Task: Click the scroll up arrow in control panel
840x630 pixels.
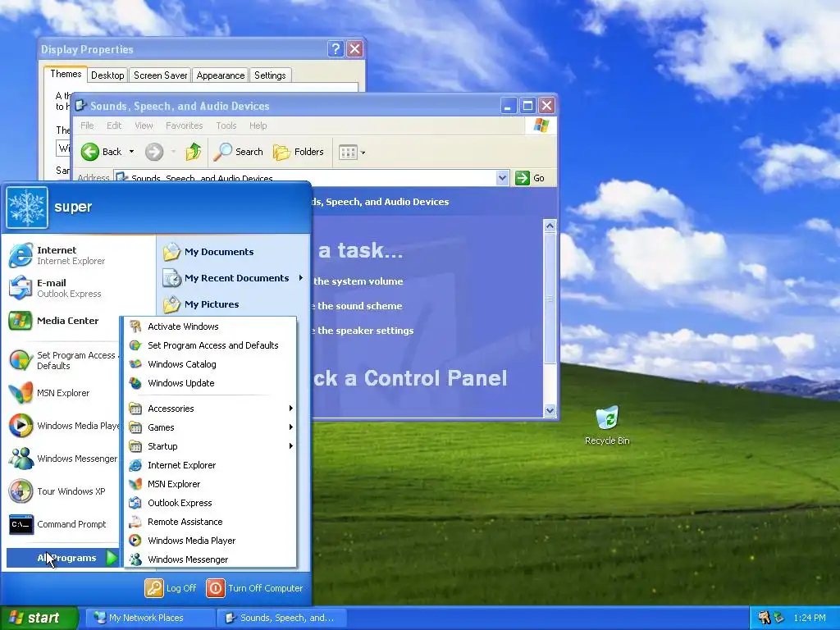Action: pos(550,226)
